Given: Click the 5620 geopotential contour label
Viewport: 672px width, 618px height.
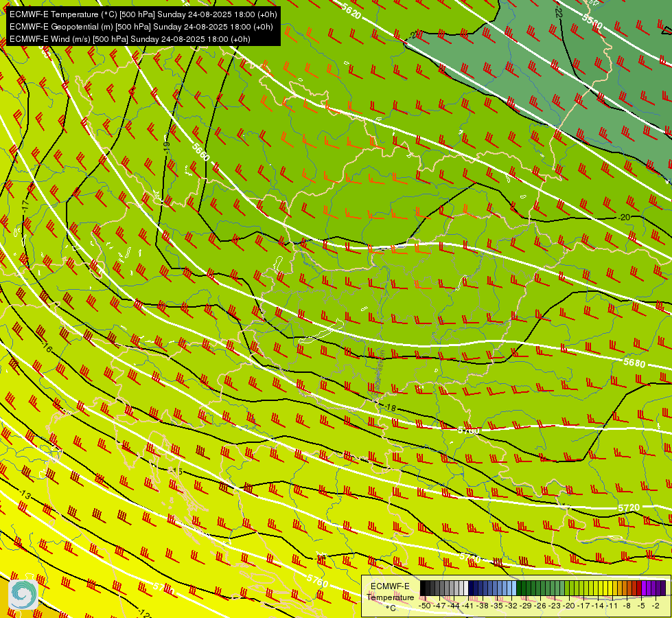Looking at the screenshot, I should (351, 11).
